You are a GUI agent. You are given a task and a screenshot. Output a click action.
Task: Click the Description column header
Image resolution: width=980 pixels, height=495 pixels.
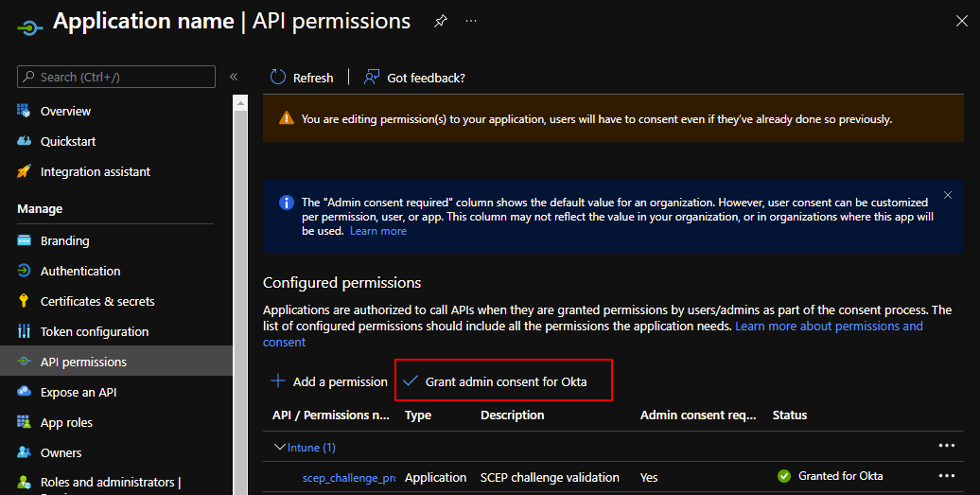point(513,415)
